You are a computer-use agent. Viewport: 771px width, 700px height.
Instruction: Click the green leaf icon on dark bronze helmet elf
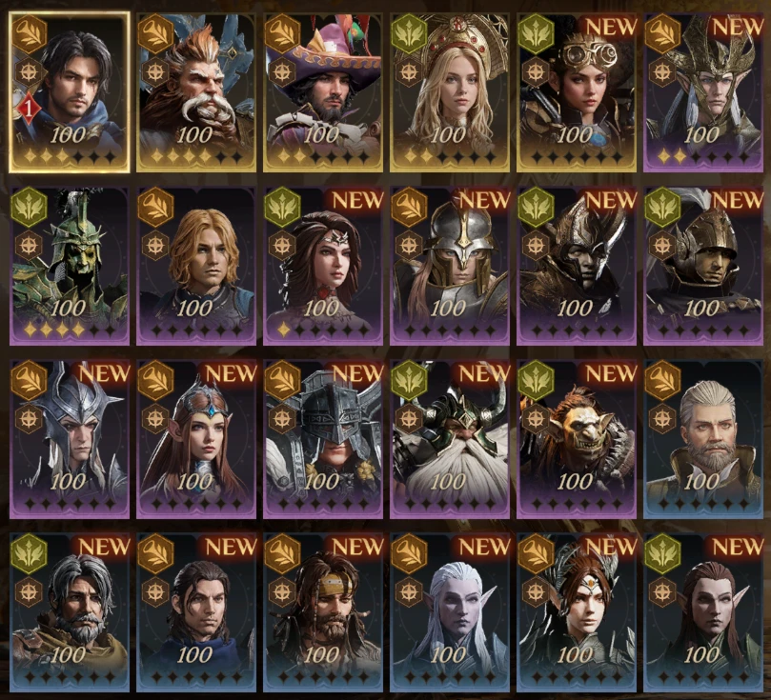coord(536,207)
